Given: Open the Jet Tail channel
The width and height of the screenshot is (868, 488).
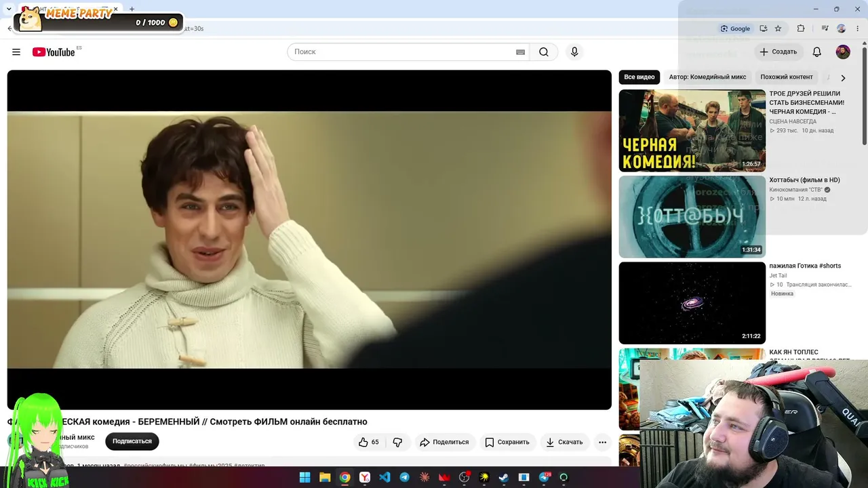Looking at the screenshot, I should click(778, 276).
